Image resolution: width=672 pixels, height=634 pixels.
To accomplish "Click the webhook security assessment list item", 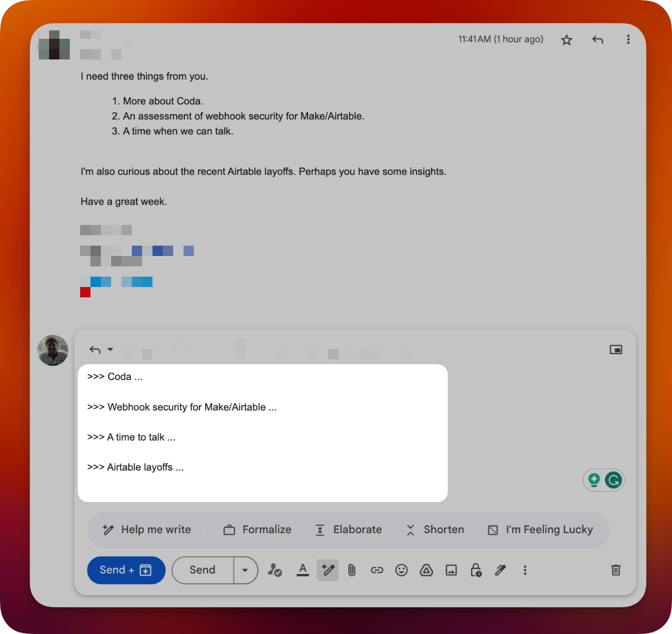I will [243, 116].
